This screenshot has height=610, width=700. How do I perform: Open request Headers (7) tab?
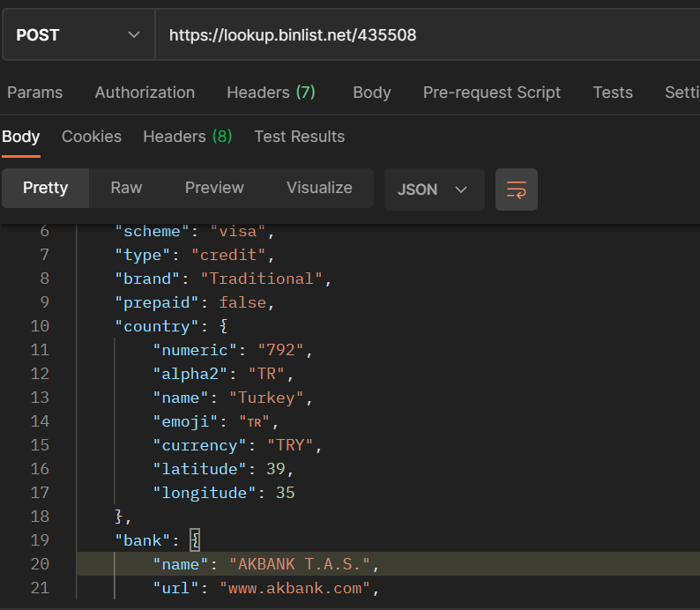tap(271, 93)
